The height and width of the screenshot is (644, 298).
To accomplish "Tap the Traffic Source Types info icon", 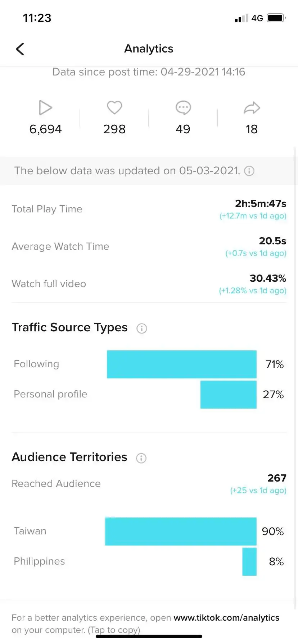I will (142, 328).
